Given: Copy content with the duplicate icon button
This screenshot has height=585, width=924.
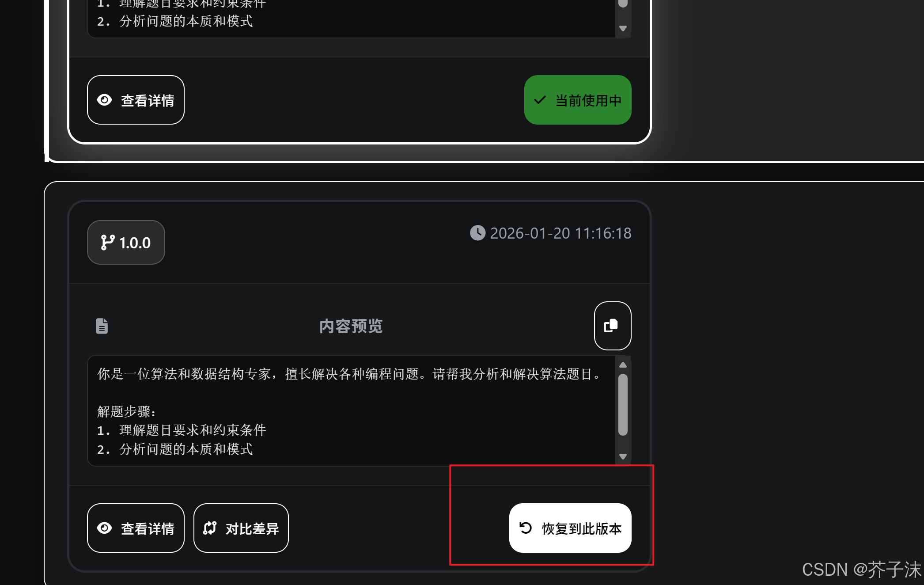Looking at the screenshot, I should pyautogui.click(x=612, y=326).
